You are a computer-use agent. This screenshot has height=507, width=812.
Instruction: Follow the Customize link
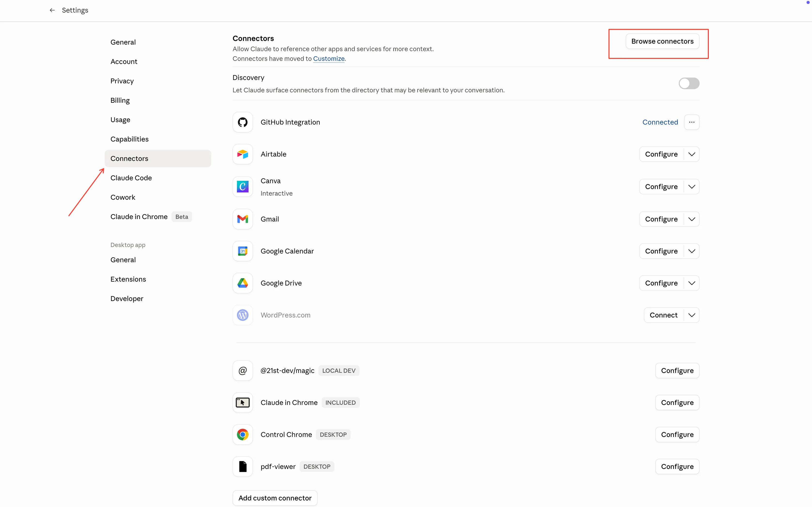(329, 59)
